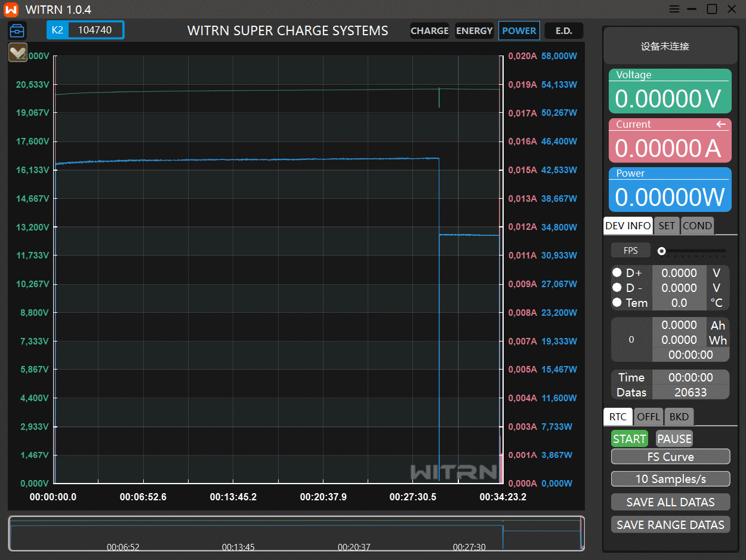
Task: Click the current direction arrow icon
Action: [x=721, y=124]
